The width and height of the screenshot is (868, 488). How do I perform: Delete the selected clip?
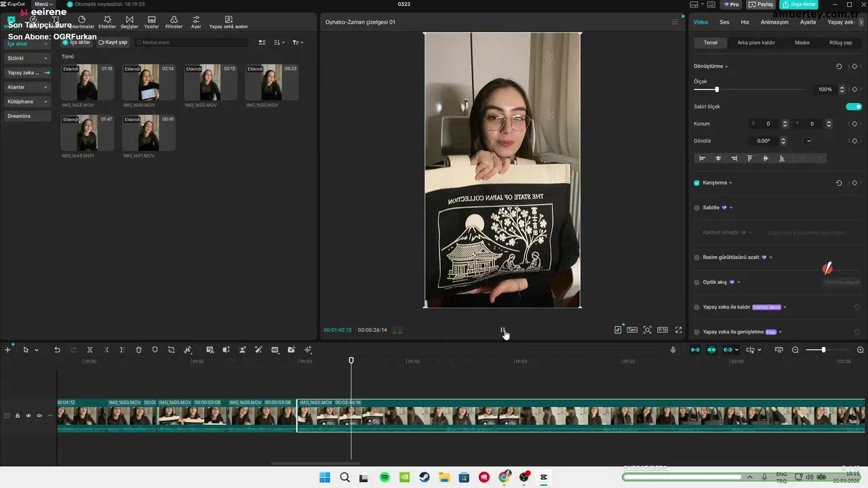coord(138,350)
